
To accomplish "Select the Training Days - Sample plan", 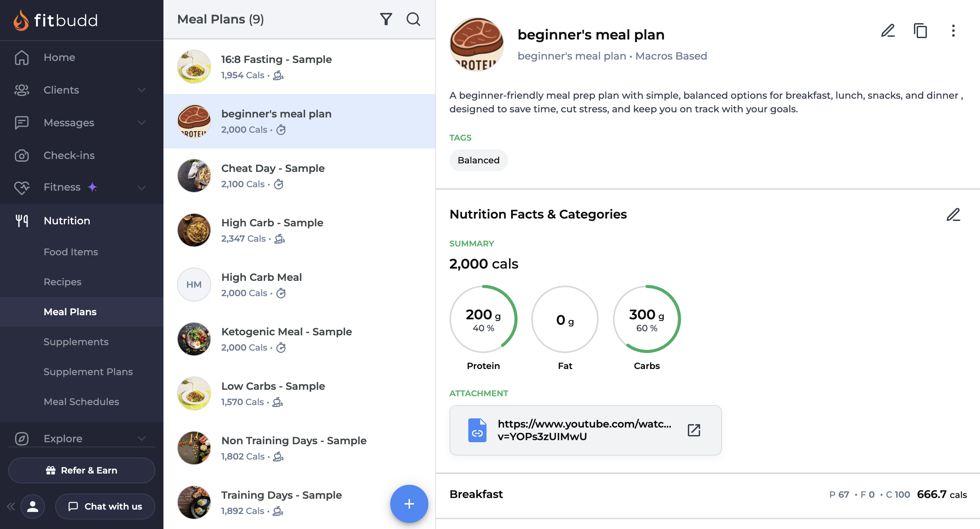I will [299, 502].
